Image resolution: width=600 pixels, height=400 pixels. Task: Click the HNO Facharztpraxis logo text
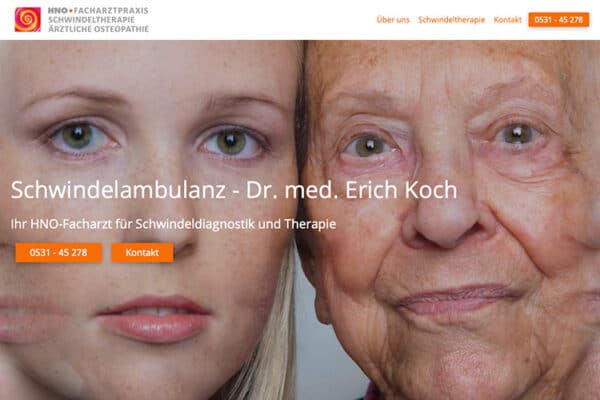(x=98, y=11)
